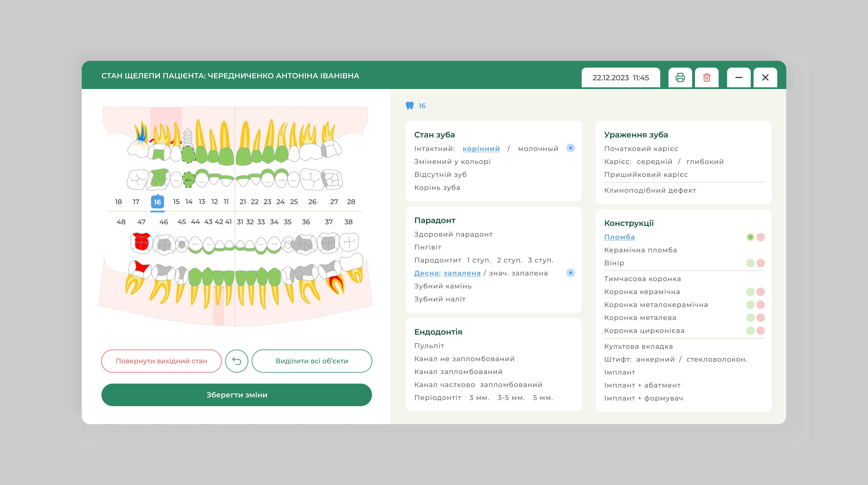This screenshot has height=485, width=868.
Task: Toggle red dot next to Вінір
Action: click(761, 263)
